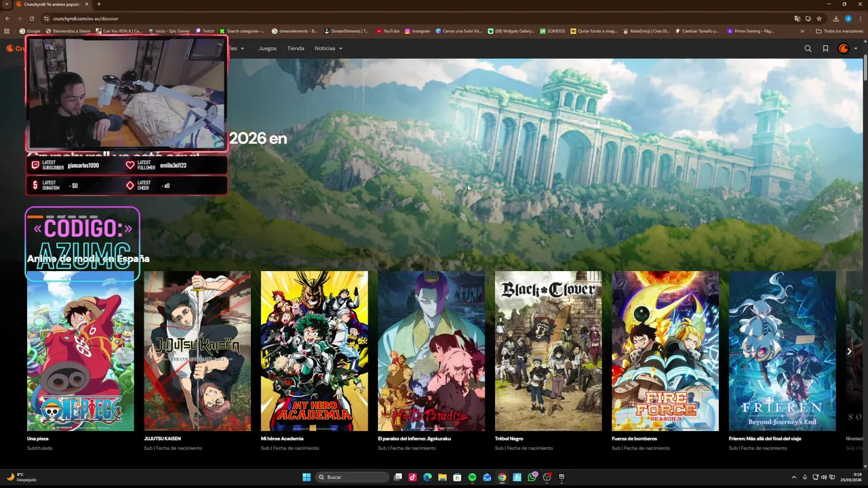Open WhatsApp from the taskbar

click(x=532, y=477)
